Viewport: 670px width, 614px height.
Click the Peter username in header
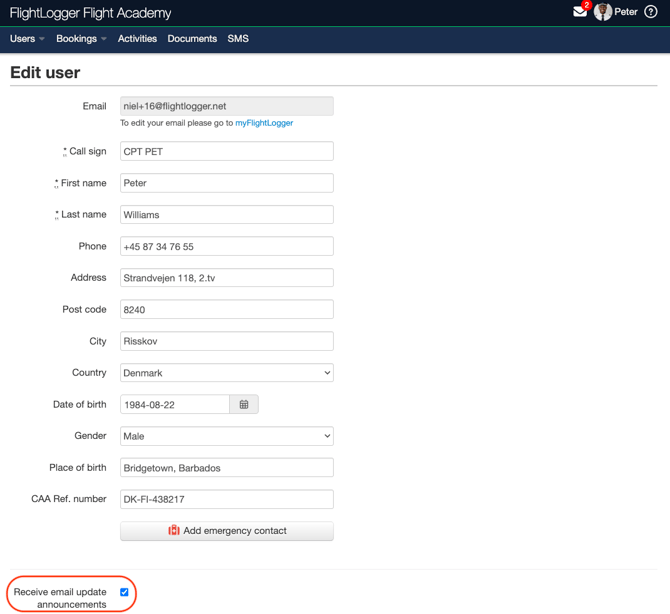coord(626,12)
